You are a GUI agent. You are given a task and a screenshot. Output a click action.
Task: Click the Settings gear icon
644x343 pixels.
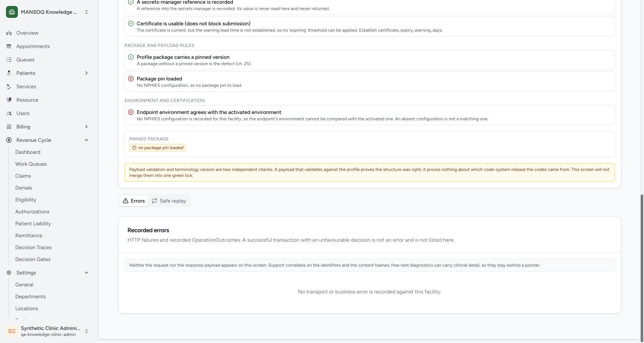[9, 273]
